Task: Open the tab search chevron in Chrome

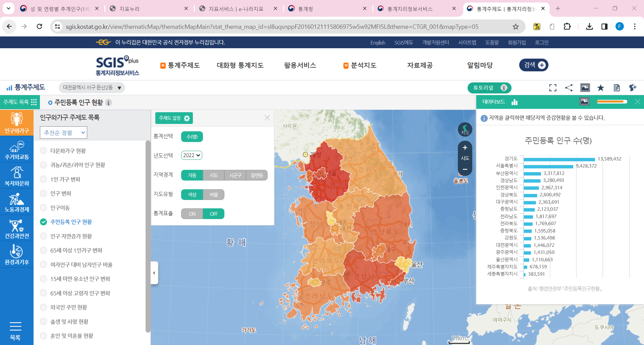Action: pos(8,8)
